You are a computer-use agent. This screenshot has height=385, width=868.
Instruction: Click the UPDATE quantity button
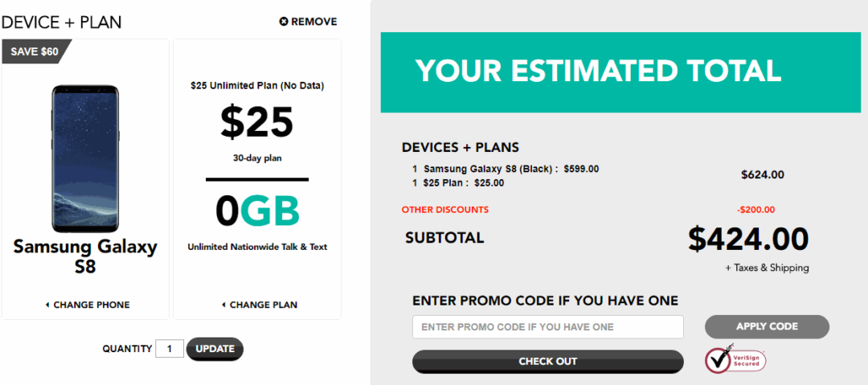point(215,349)
